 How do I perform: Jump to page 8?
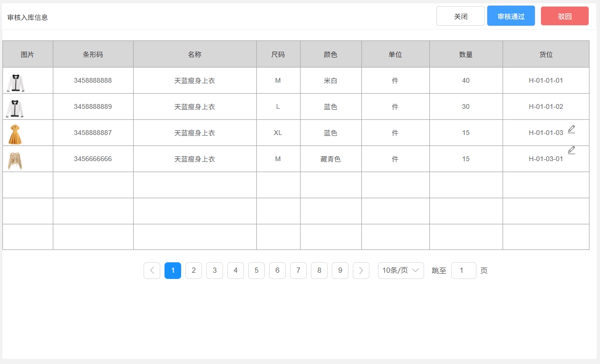pos(319,270)
